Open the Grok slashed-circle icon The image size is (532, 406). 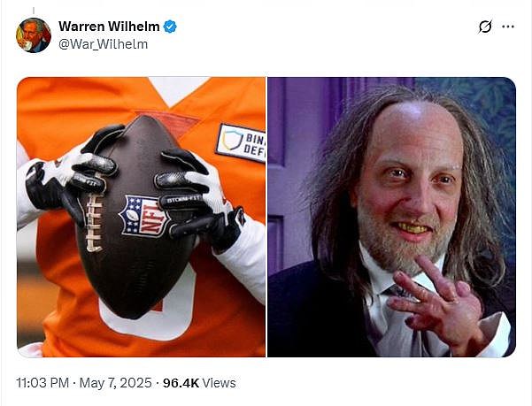(x=485, y=27)
